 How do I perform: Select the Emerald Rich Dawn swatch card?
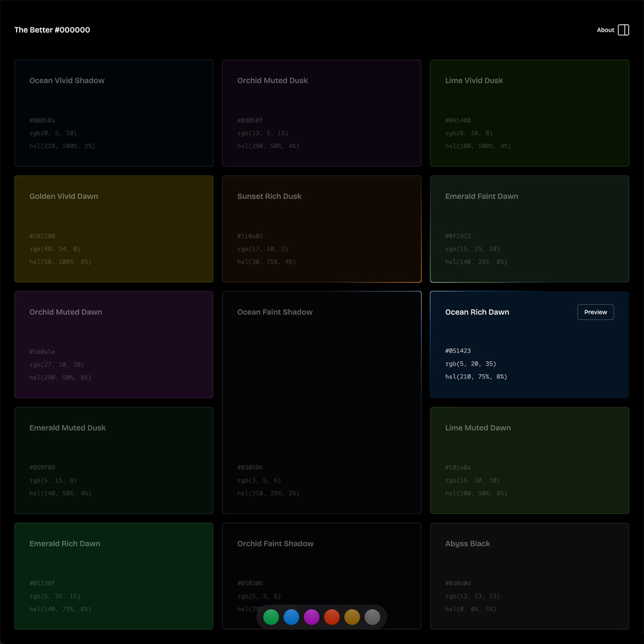114,576
